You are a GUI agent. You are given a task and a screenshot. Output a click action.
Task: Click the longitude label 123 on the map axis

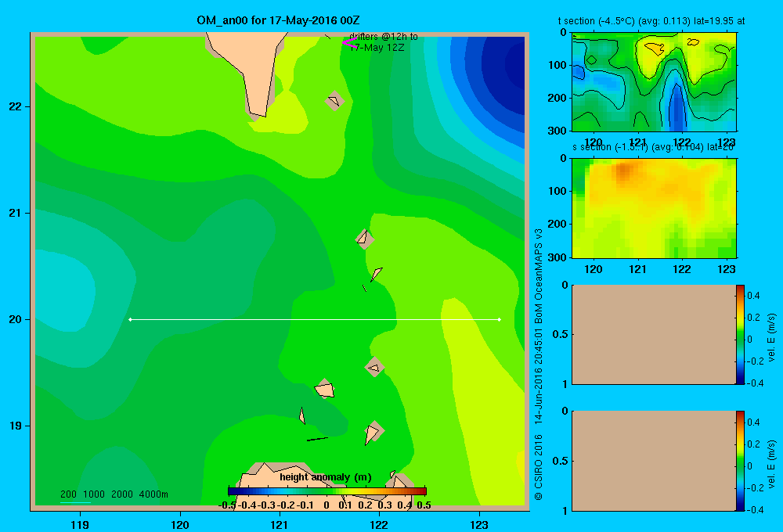coord(479,524)
